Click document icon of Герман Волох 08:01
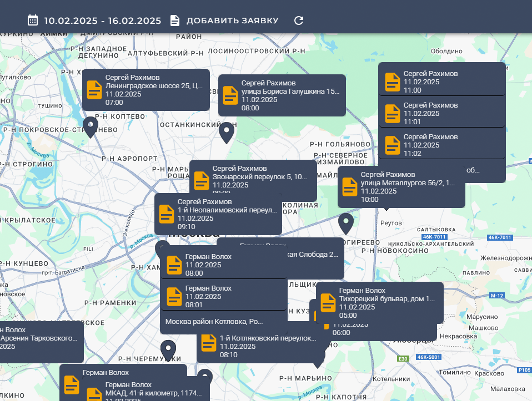Image resolution: width=532 pixels, height=401 pixels. pos(174,296)
